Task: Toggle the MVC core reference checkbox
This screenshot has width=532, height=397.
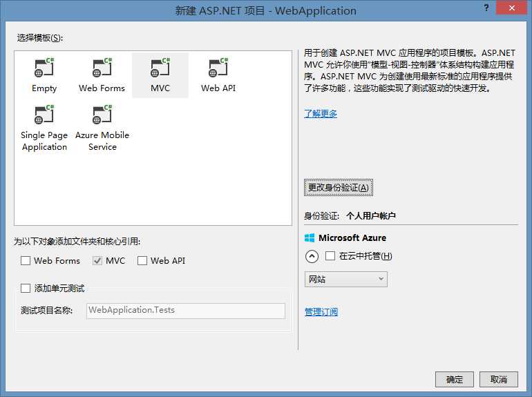Action: (97, 261)
